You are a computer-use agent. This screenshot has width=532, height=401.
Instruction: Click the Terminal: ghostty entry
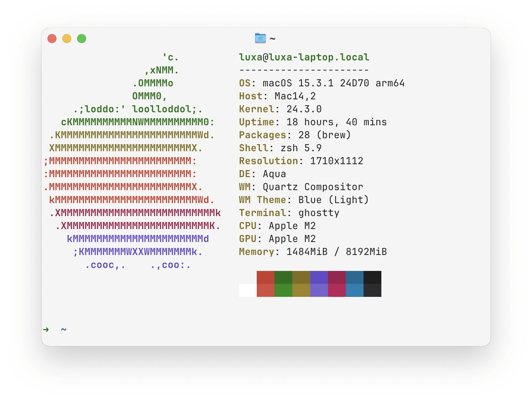click(289, 213)
